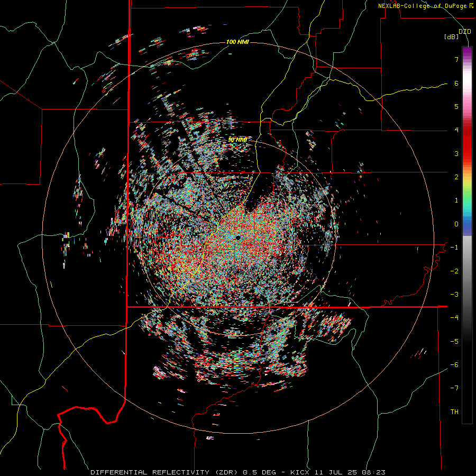Click the 7 value on color scale
This screenshot has height=476, width=476.
(x=456, y=59)
